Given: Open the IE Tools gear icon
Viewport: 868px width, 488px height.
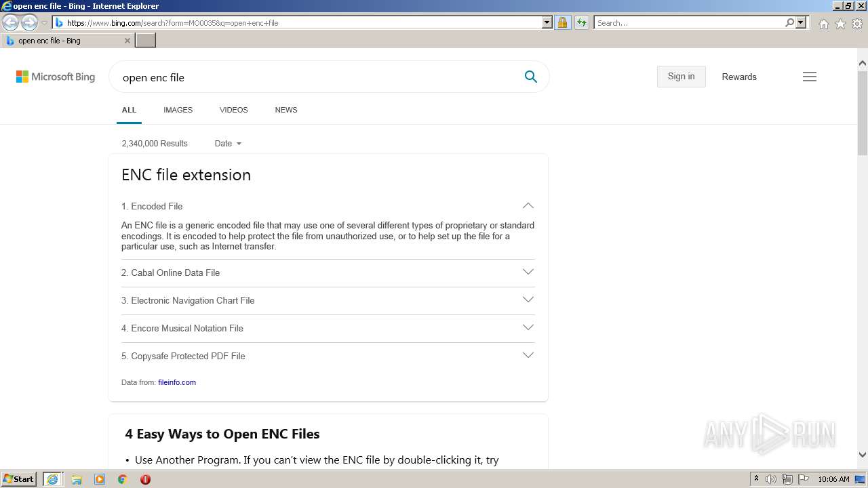Looking at the screenshot, I should (x=857, y=24).
